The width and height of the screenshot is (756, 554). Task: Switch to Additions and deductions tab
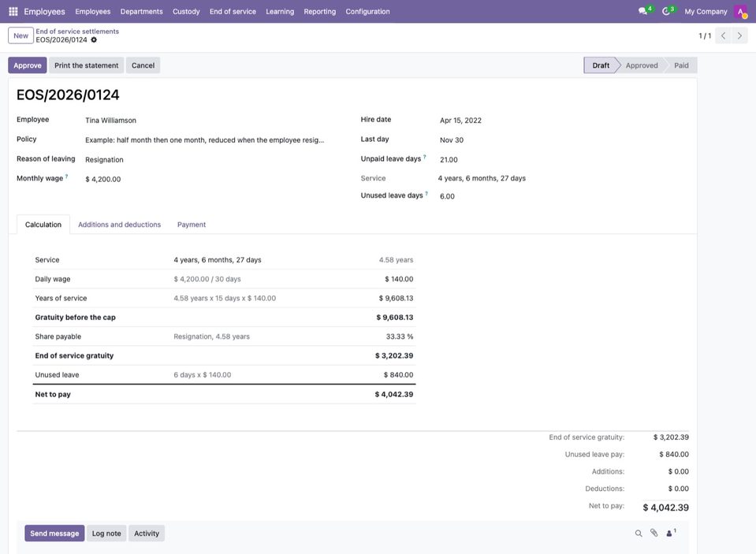pos(120,225)
